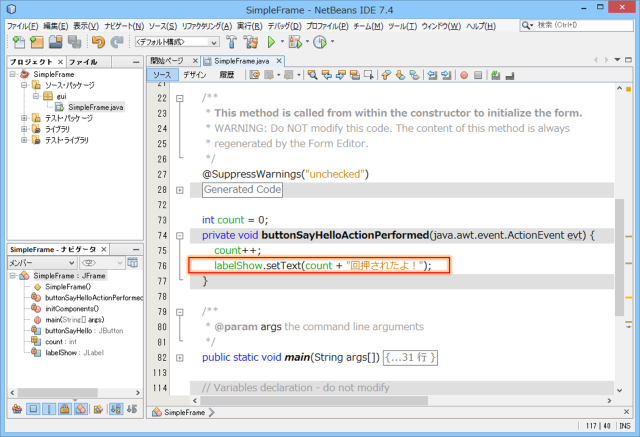
Task: Click the Last Edit icon in editor toolbar
Action: coord(255,75)
